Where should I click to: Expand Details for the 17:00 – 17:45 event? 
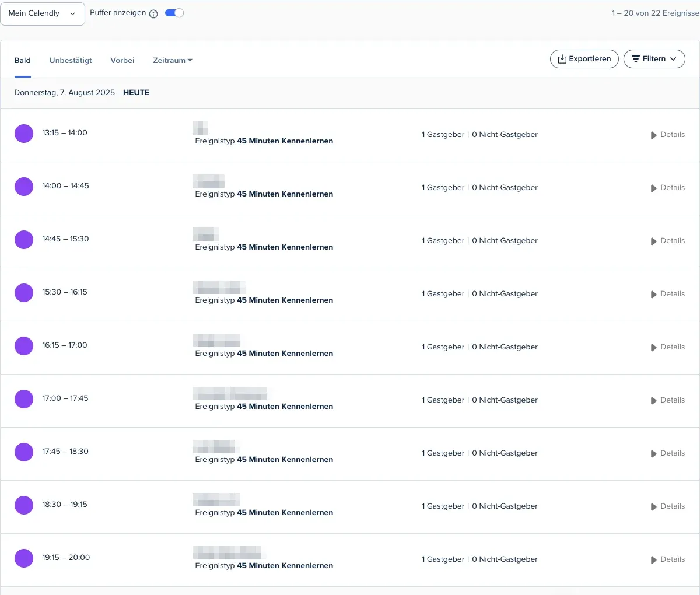(668, 400)
